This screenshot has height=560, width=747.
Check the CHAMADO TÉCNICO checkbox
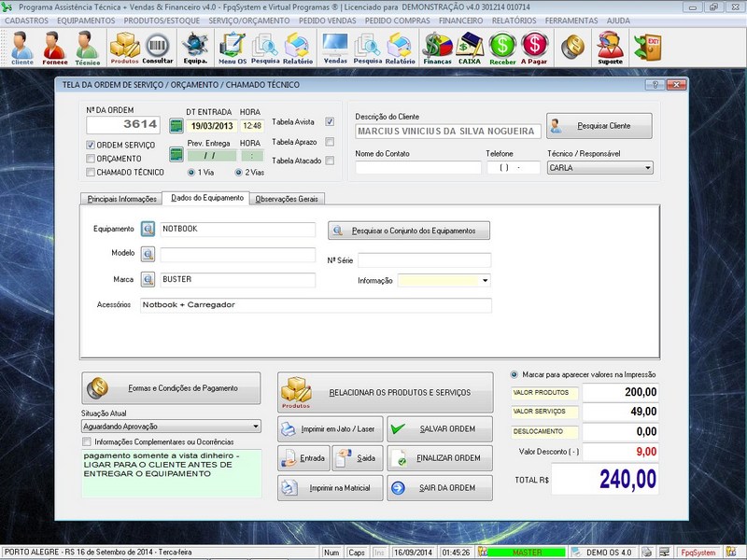coord(91,173)
